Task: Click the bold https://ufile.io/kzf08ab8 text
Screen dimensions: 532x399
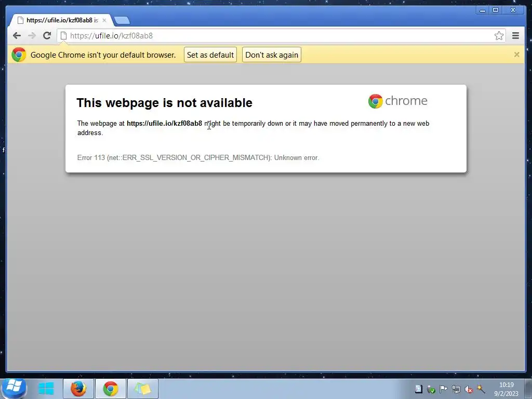Action: (164, 124)
